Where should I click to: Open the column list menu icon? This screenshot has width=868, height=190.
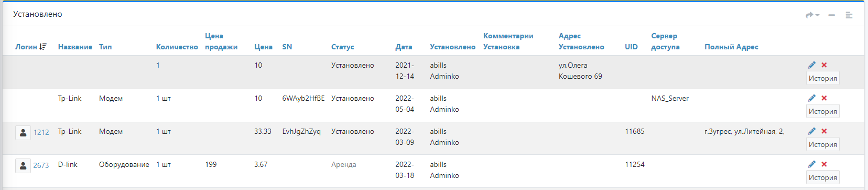(849, 15)
